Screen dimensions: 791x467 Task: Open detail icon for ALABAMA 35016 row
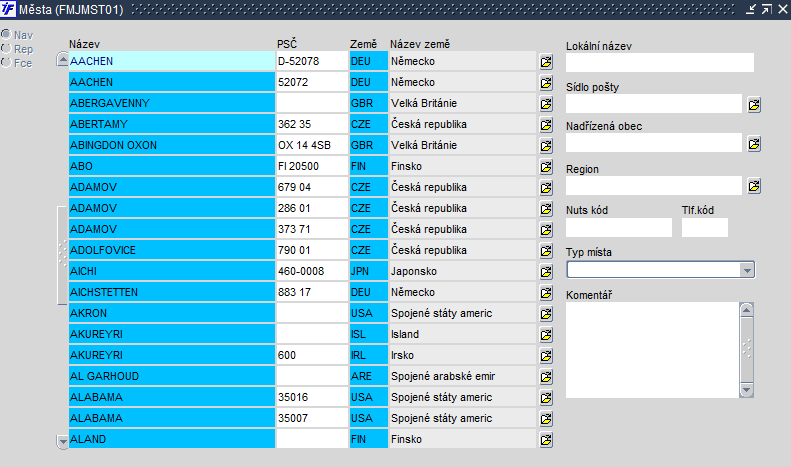(546, 398)
